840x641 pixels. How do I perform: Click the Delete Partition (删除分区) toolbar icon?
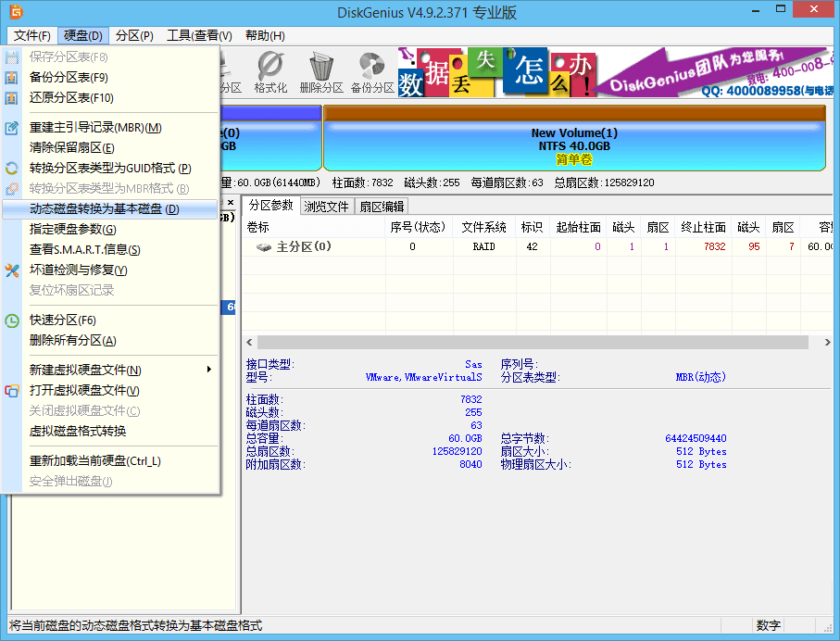321,71
